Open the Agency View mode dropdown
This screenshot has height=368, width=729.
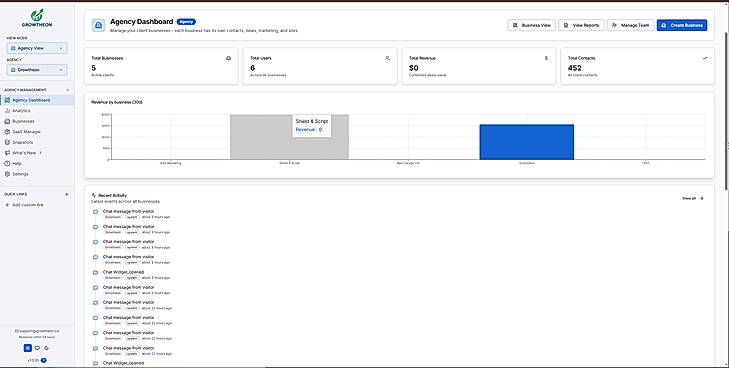coord(37,48)
